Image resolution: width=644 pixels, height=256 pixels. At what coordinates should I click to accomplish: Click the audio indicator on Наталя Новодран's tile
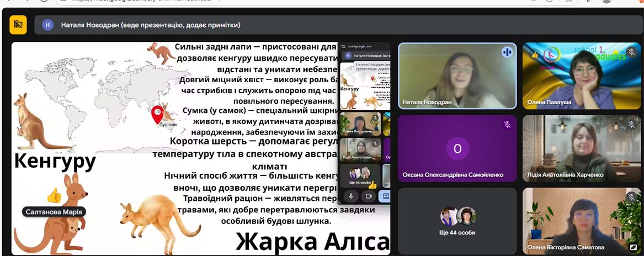[x=507, y=52]
